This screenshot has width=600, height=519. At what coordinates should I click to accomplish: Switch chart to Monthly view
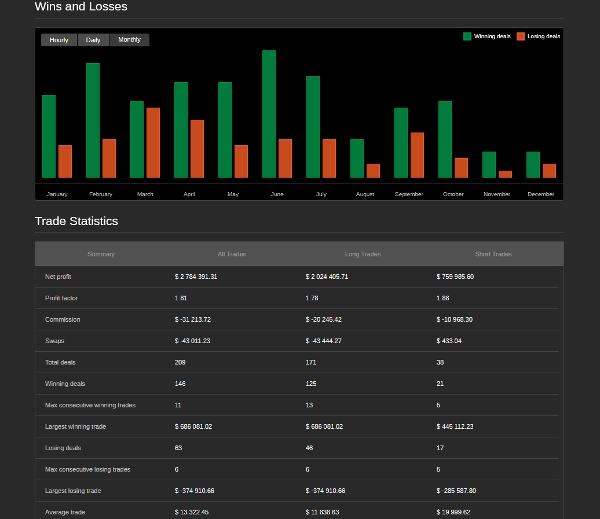click(x=129, y=40)
